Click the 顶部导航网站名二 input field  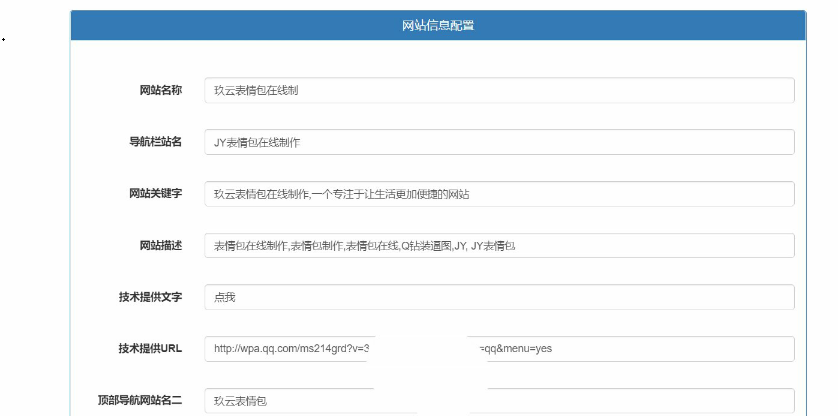[499, 401]
